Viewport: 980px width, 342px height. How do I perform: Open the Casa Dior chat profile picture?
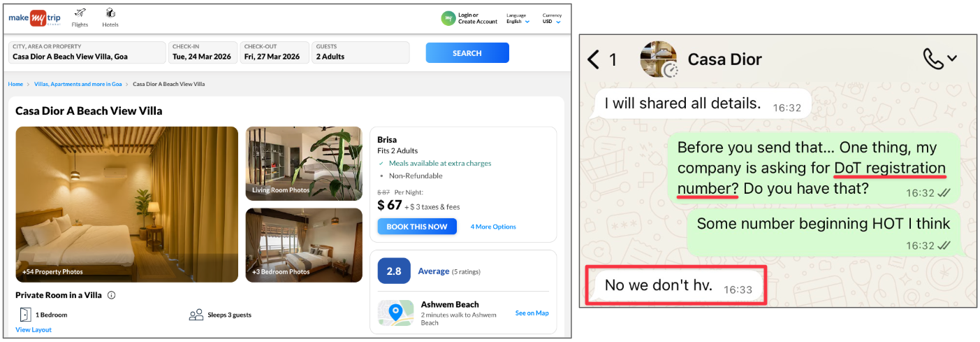click(659, 59)
